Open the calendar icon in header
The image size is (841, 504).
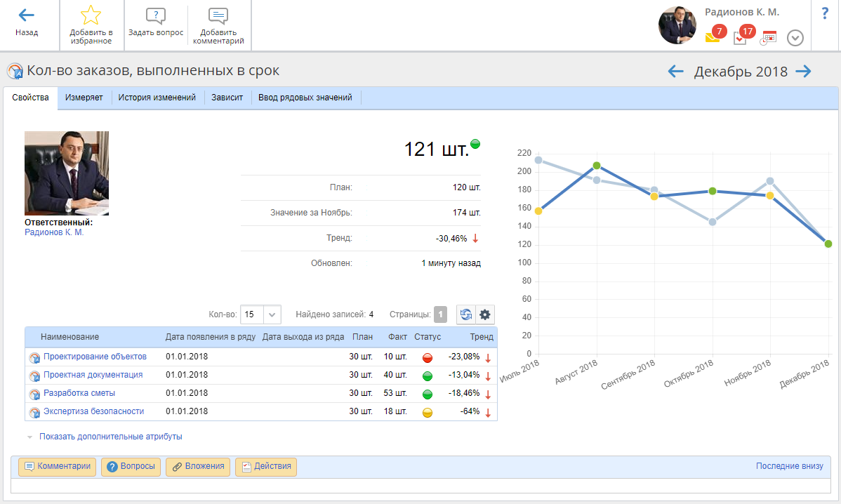tap(769, 38)
